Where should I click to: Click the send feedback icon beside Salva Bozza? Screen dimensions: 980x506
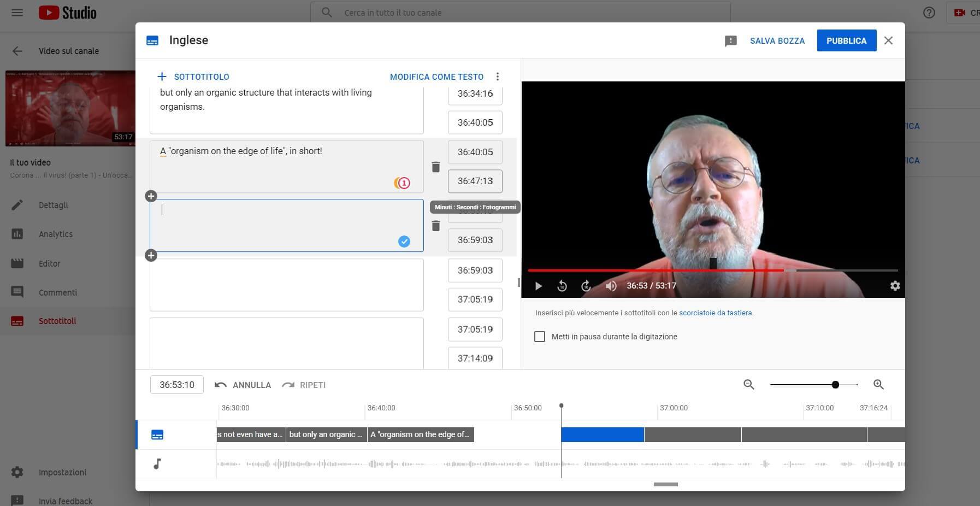point(730,41)
